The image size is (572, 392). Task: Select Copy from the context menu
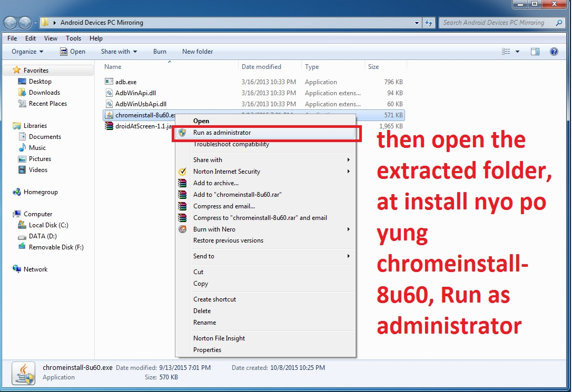click(265, 284)
